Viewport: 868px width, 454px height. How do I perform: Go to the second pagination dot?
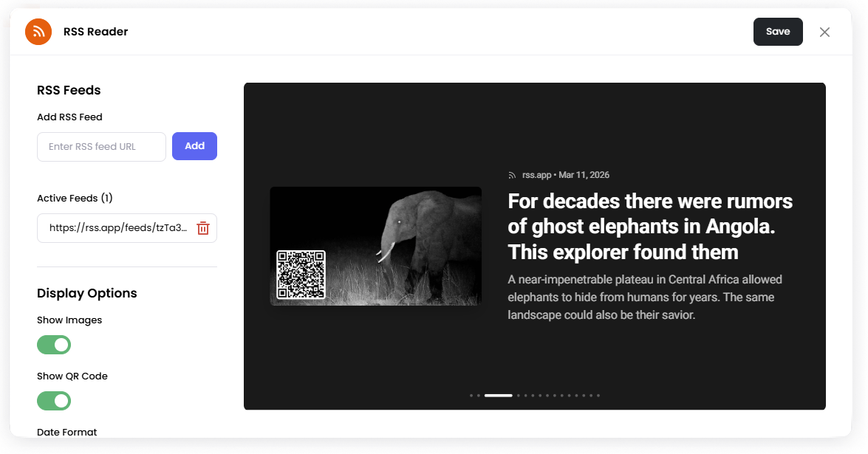coord(479,396)
